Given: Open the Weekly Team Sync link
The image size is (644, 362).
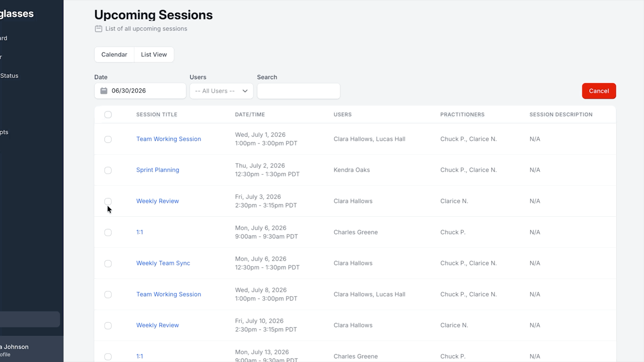Looking at the screenshot, I should pyautogui.click(x=163, y=263).
